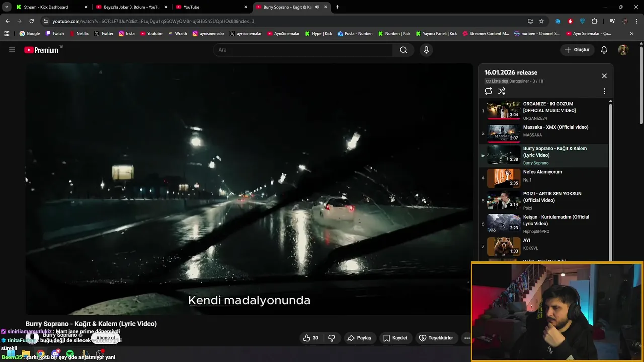The image size is (644, 362).
Task: Focus the Ara search field
Action: coord(303,50)
